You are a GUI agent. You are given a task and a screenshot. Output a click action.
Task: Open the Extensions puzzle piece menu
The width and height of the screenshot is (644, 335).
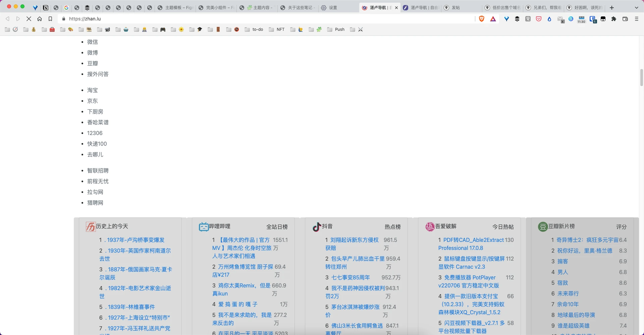click(x=614, y=19)
